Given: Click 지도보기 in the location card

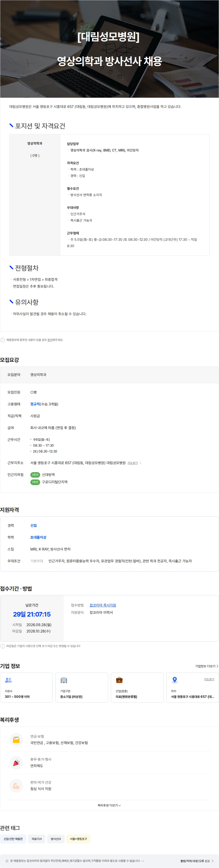Looking at the screenshot, I should pyautogui.click(x=209, y=679).
